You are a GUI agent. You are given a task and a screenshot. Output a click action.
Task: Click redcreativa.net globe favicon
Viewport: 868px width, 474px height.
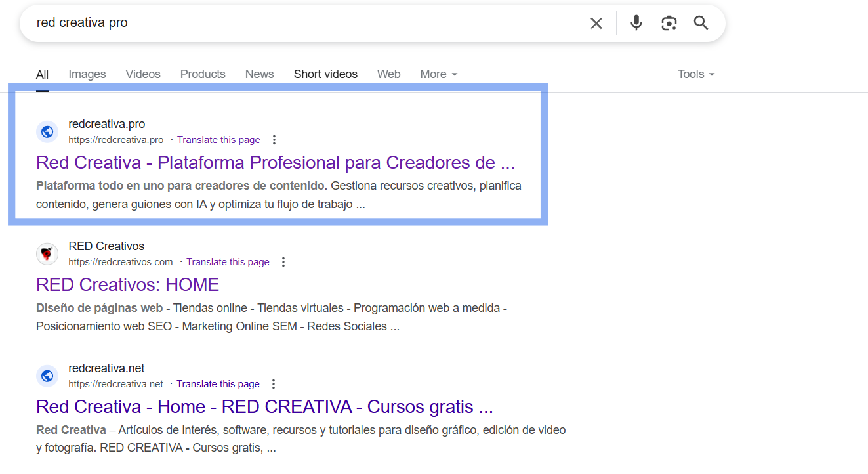click(x=47, y=376)
